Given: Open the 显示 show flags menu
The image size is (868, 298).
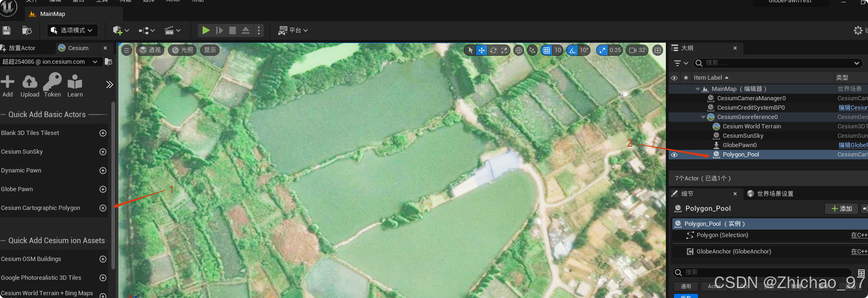Looking at the screenshot, I should click(210, 50).
